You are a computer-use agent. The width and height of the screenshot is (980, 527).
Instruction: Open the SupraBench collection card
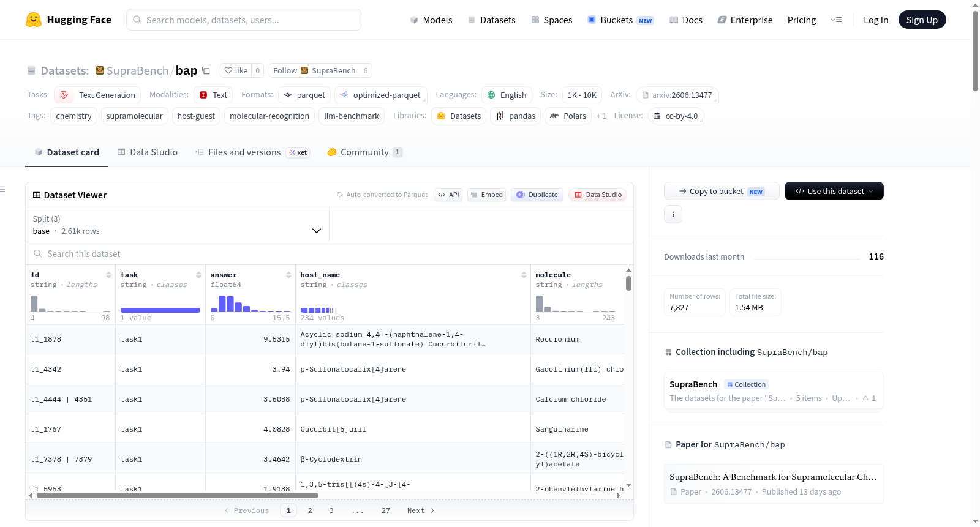tap(774, 391)
